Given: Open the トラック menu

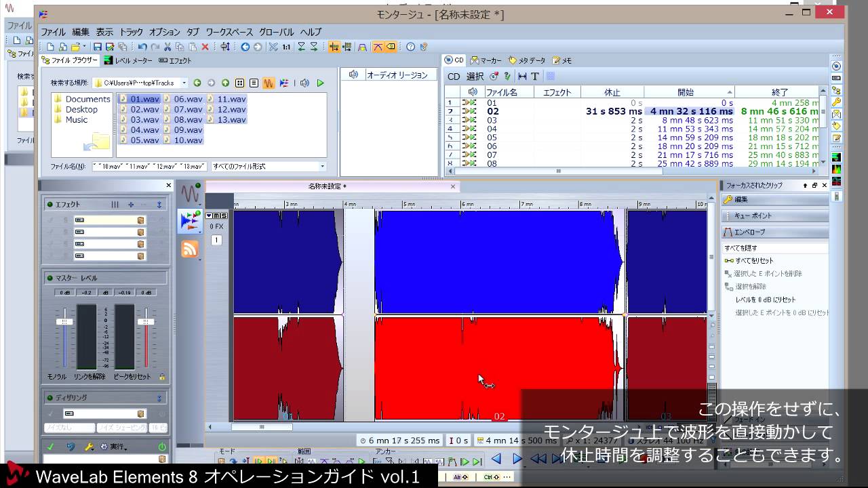Looking at the screenshot, I should (x=131, y=32).
